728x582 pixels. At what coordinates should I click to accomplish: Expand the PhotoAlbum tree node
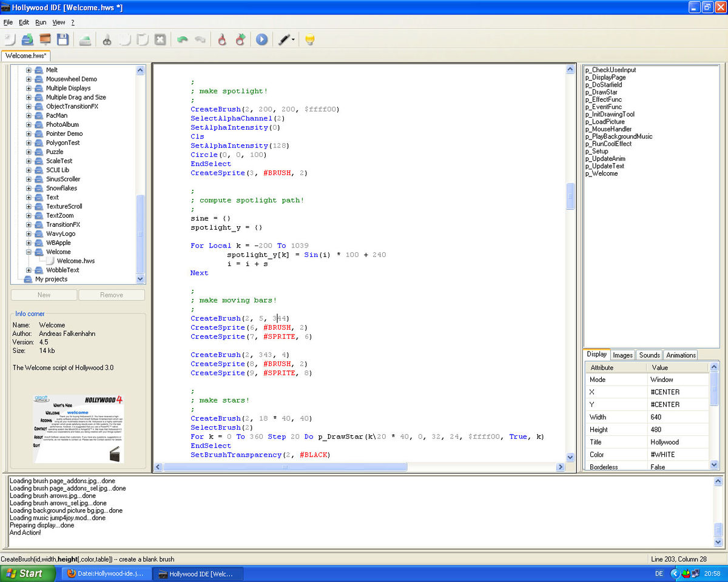[29, 124]
